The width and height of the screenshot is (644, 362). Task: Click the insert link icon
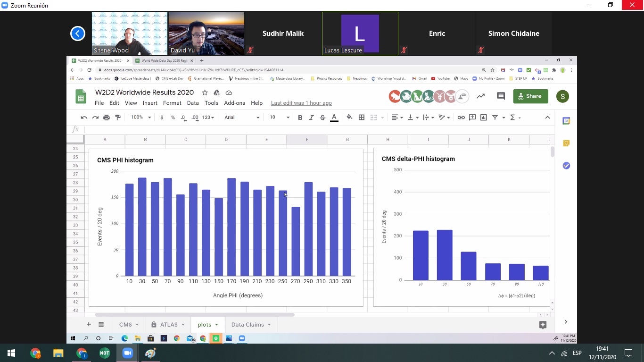[x=461, y=118]
